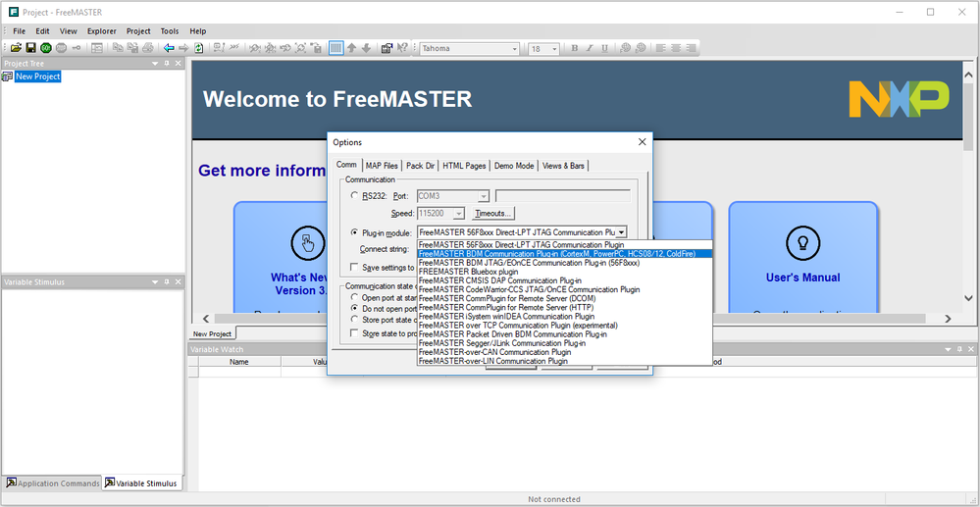Select New Project in Project Tree

coord(38,76)
